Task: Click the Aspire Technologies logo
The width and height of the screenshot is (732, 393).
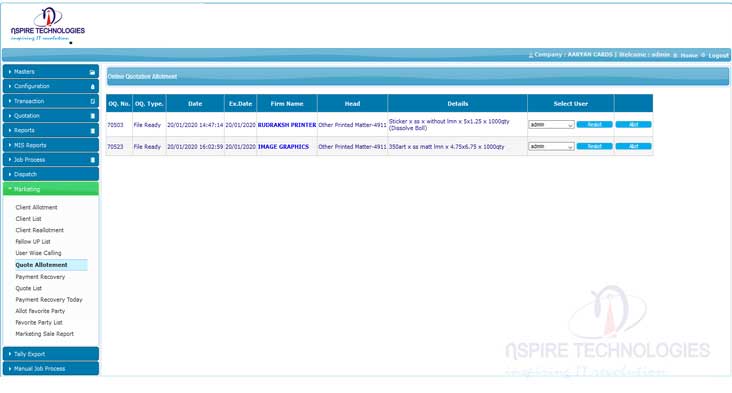Action: tap(48, 24)
